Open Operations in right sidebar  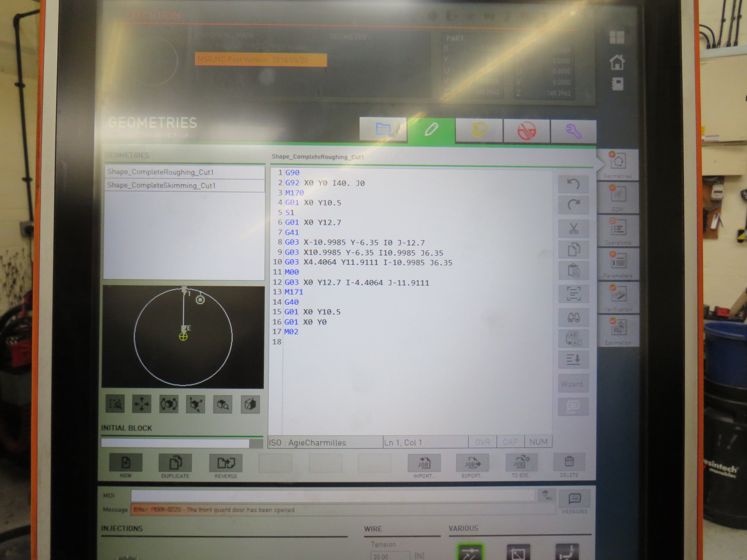point(618,231)
